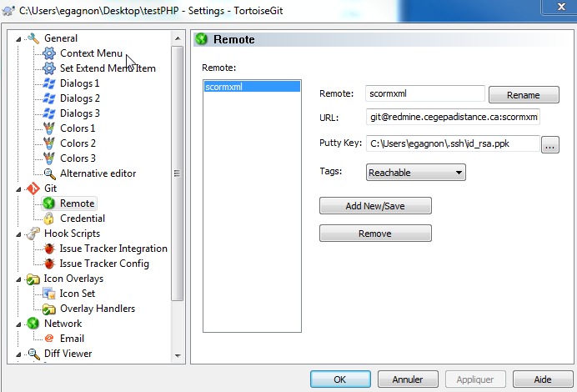Collapse the Hook Scripts tree node
This screenshot has width=577, height=392.
pos(19,234)
